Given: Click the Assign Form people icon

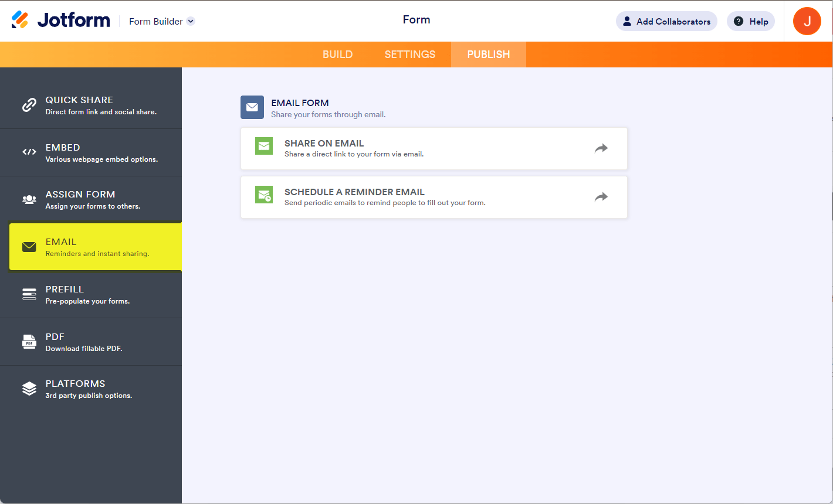Looking at the screenshot, I should (x=29, y=199).
